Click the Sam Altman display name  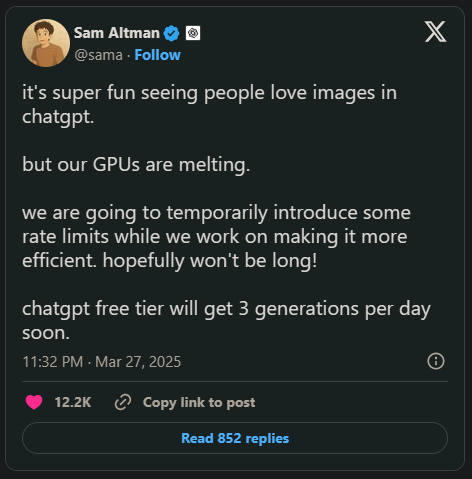(x=117, y=33)
